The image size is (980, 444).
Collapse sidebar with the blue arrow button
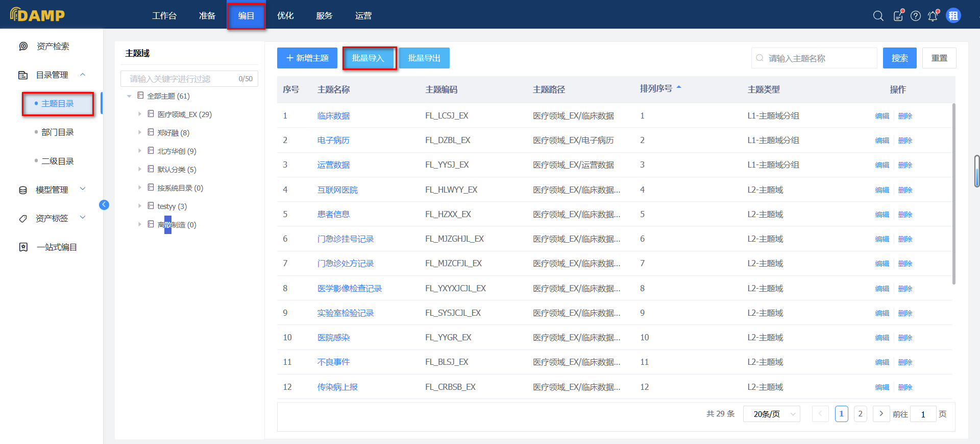(x=104, y=205)
